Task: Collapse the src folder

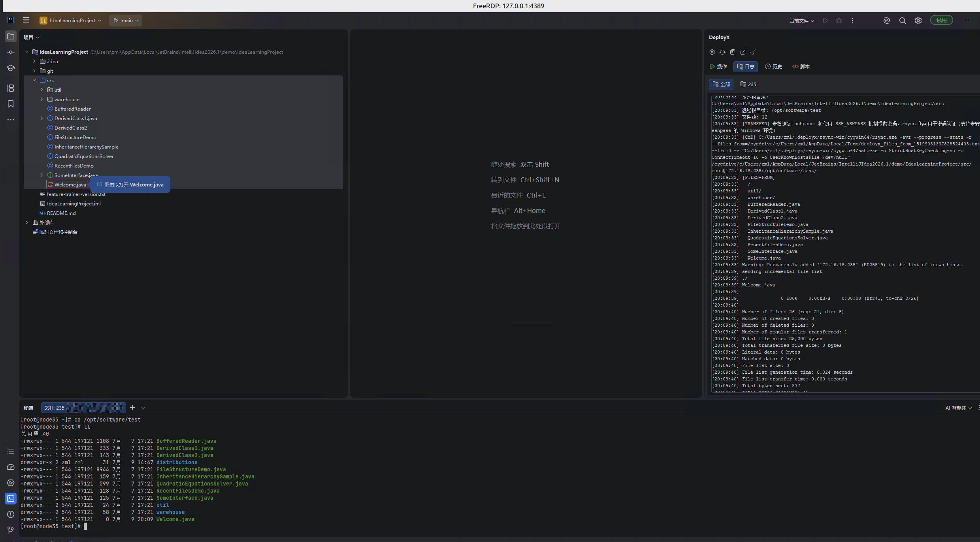Action: [34, 80]
